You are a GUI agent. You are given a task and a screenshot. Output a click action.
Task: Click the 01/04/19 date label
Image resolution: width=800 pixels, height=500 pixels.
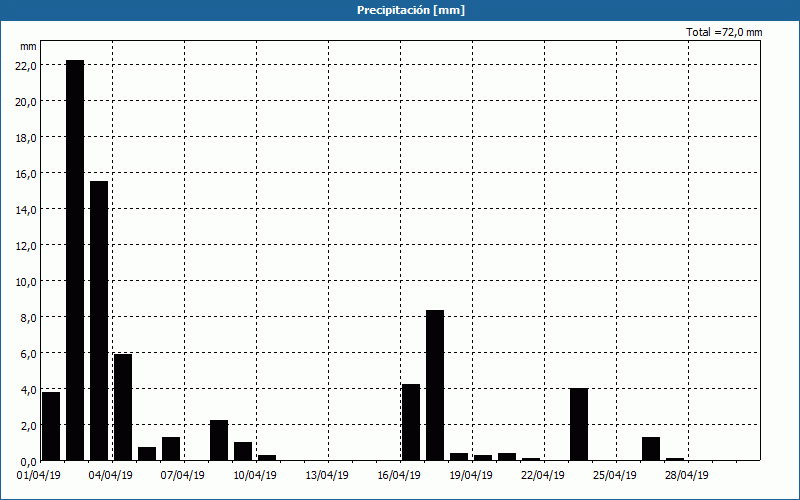click(x=39, y=476)
